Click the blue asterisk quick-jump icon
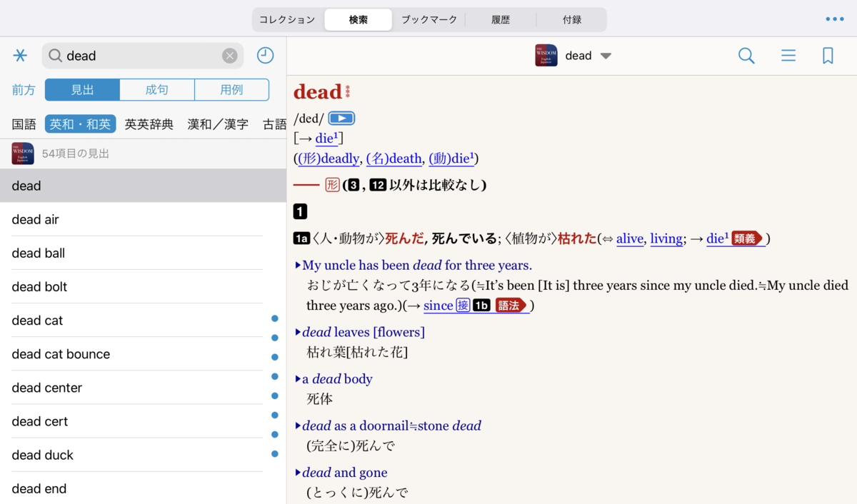The height and width of the screenshot is (504, 857). (x=21, y=55)
